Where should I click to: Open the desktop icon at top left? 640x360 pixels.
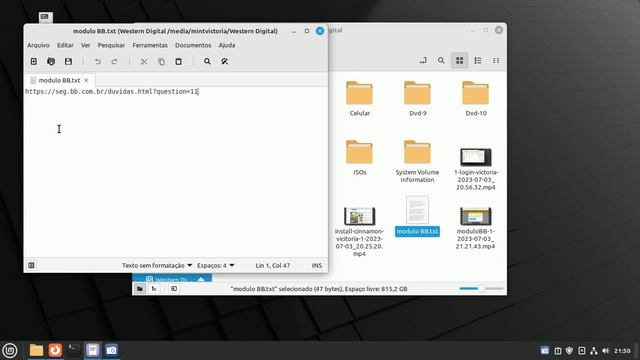(46, 17)
